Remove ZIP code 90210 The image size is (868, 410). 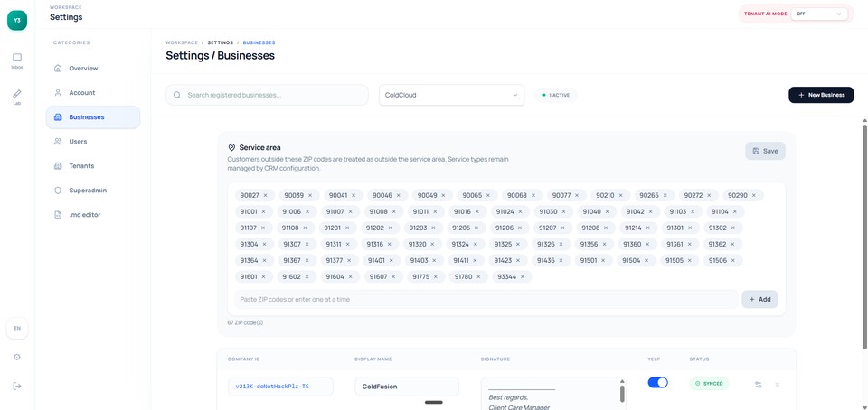click(620, 195)
